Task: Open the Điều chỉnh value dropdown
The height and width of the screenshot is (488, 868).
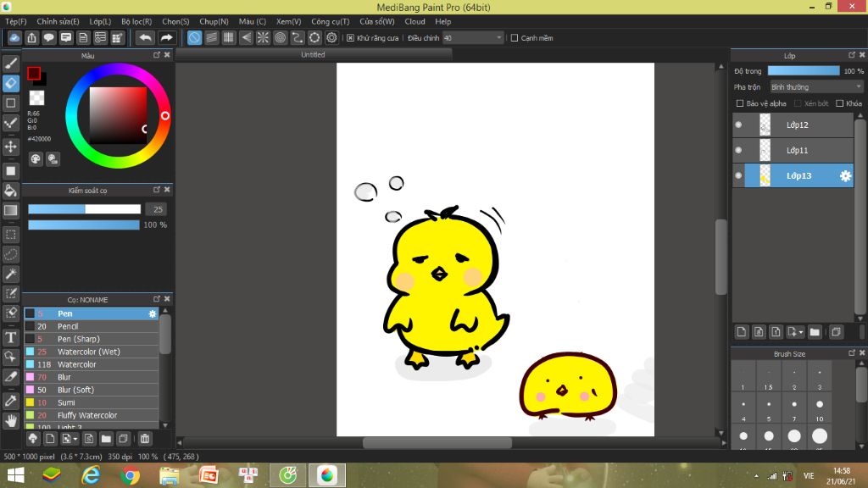Action: point(473,38)
